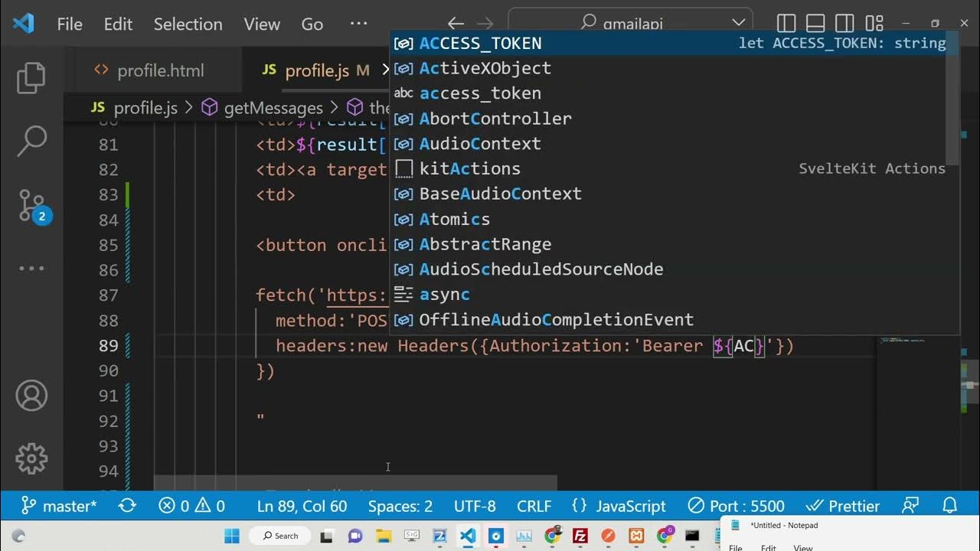Click Synchronize Changes icon in status bar
This screenshot has width=980, height=551.
point(127,506)
